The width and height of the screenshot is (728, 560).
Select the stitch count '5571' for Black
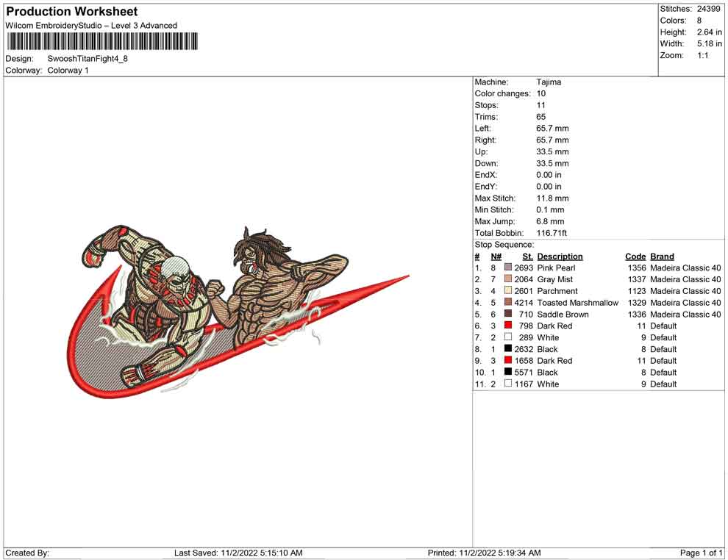[x=524, y=372]
